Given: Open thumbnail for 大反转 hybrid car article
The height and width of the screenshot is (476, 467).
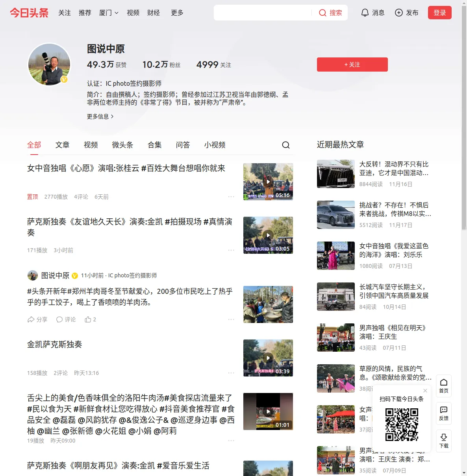Looking at the screenshot, I should pyautogui.click(x=336, y=174).
